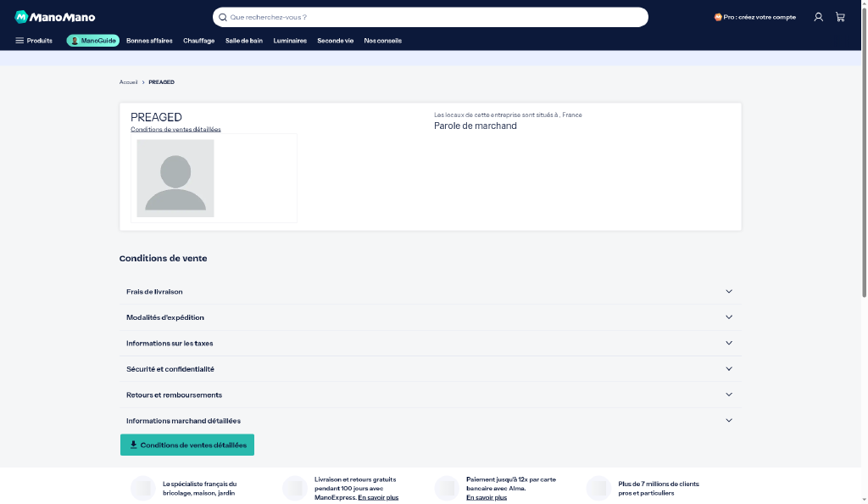Click 'Pro : créez votre compte' link
Screen dimensions: 868x504
[x=755, y=17]
